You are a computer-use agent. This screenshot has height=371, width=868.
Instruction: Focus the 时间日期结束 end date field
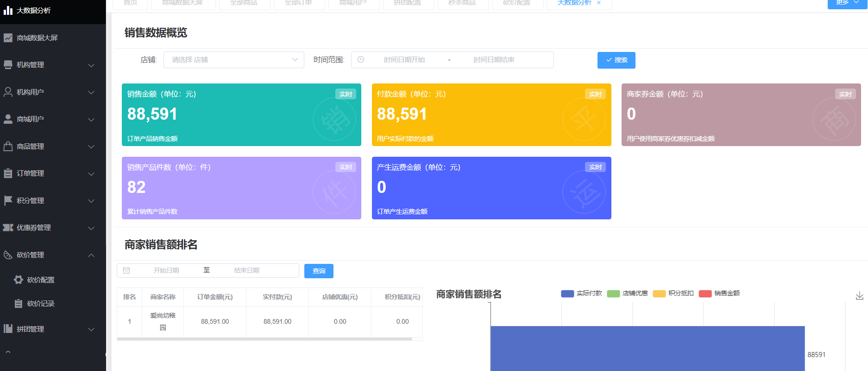point(494,60)
